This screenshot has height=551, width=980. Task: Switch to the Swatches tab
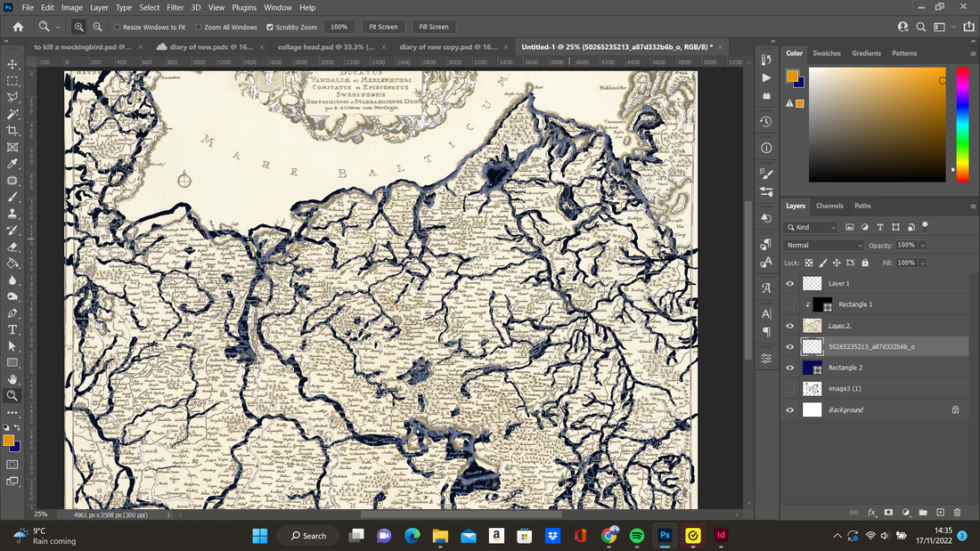point(826,53)
